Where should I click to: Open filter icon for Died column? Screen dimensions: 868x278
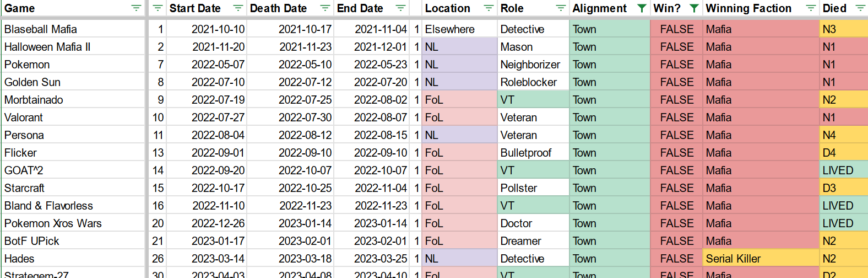[x=860, y=8]
